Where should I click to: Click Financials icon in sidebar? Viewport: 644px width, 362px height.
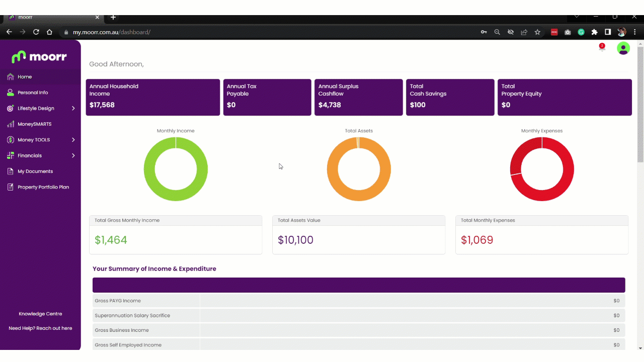point(11,155)
